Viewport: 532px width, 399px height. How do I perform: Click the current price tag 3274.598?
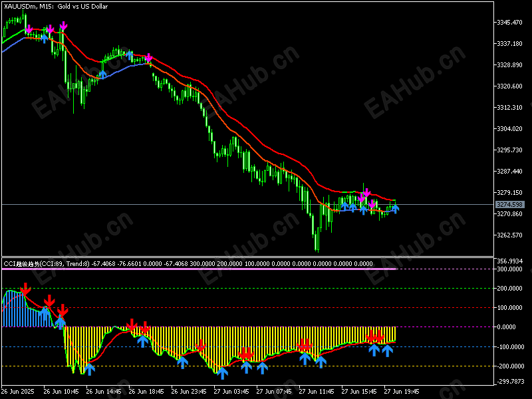(509, 205)
